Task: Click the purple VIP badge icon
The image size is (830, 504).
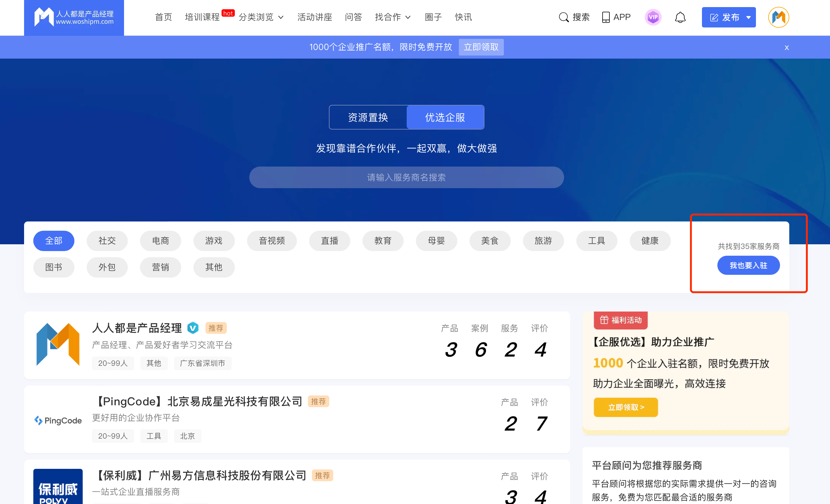Action: [x=653, y=17]
